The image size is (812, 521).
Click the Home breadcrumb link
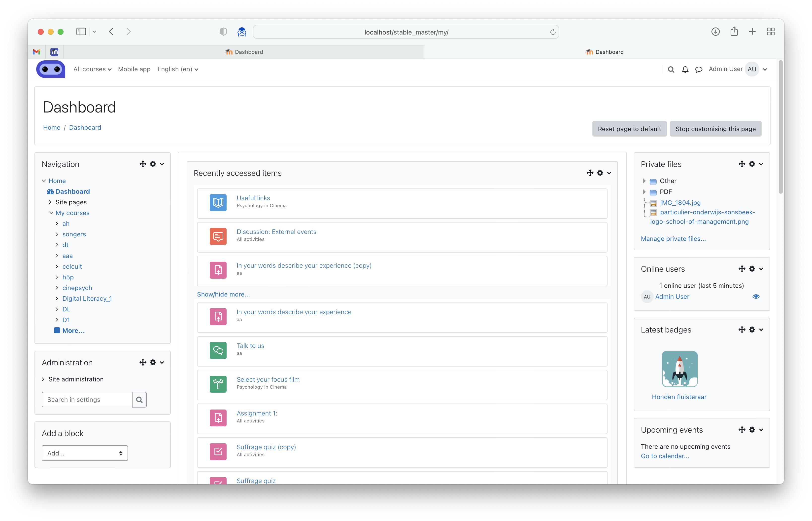click(x=52, y=127)
